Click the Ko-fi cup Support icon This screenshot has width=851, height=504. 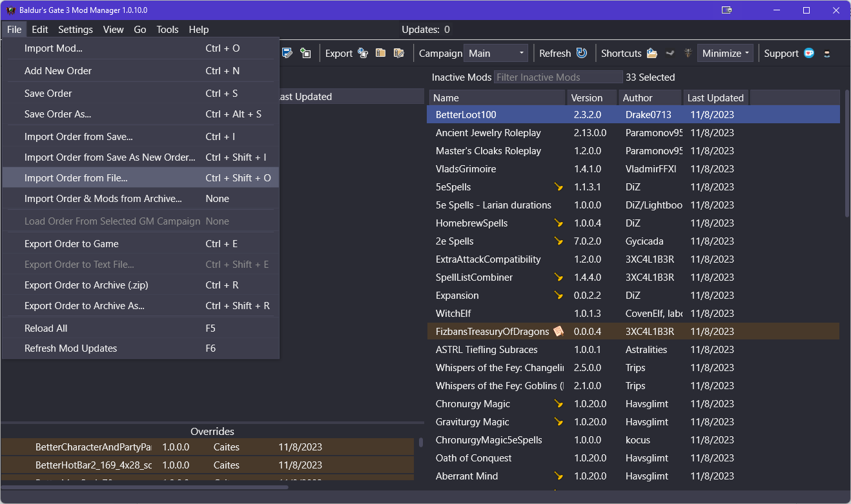click(x=809, y=53)
